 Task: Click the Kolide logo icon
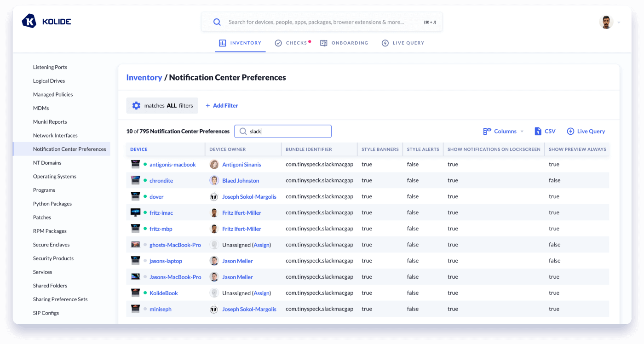29,21
